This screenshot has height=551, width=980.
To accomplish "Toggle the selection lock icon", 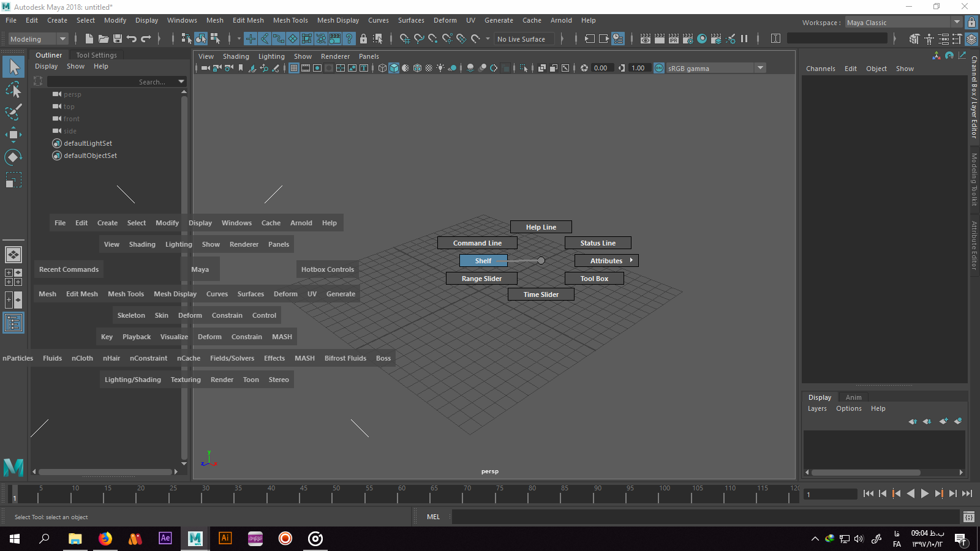I will [x=363, y=39].
